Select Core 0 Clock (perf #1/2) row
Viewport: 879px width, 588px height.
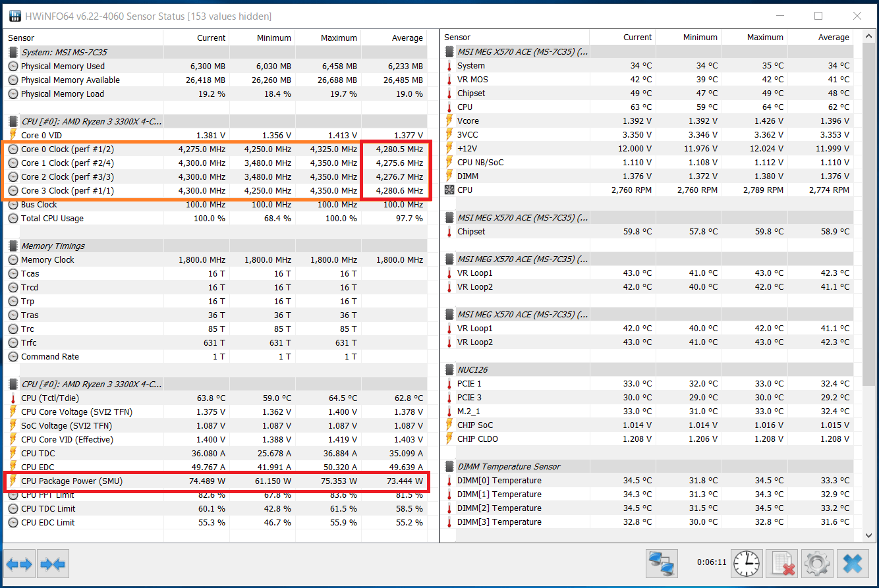(215, 149)
